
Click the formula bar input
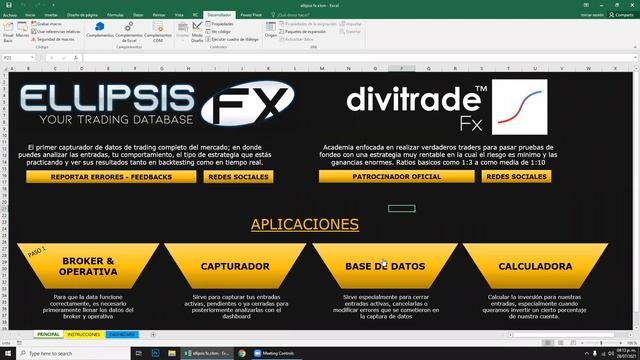tap(359, 58)
